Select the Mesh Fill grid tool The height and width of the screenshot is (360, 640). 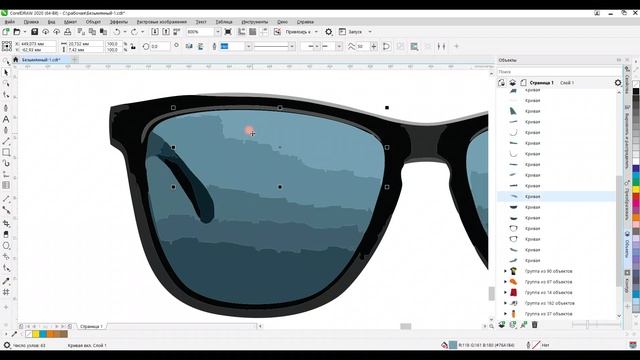[6, 292]
